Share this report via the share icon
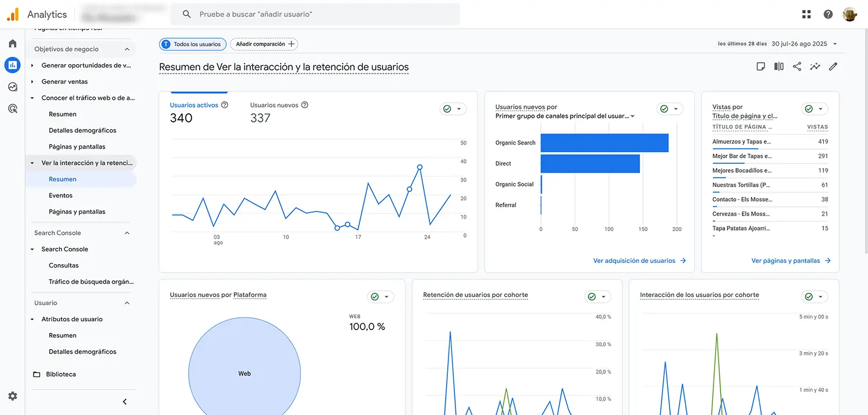Viewport: 868px width, 415px height. 797,66
